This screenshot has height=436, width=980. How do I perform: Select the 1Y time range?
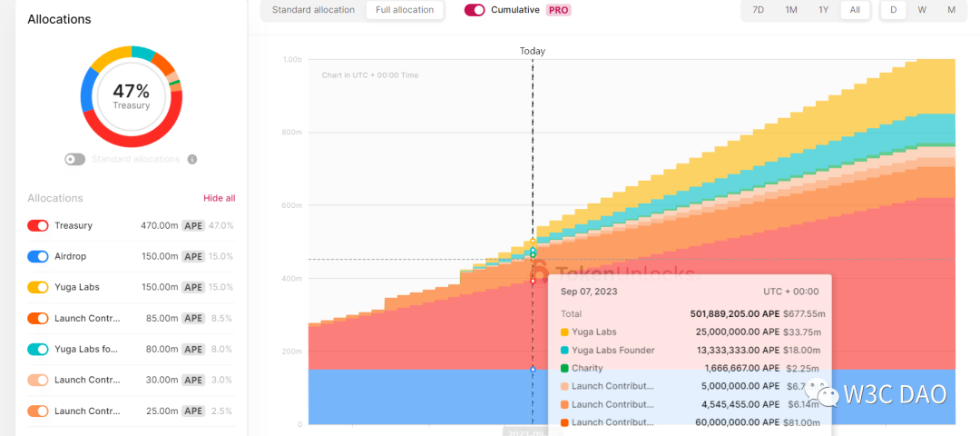coord(824,10)
